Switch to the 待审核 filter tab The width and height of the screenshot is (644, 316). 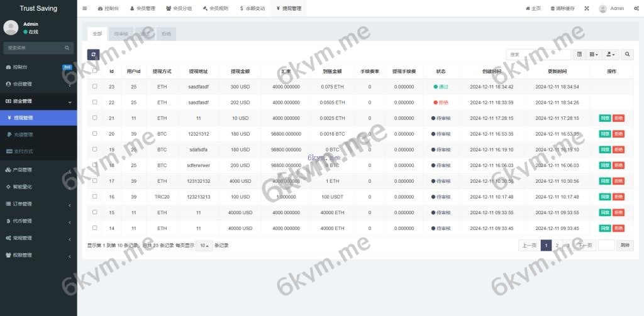pos(121,34)
